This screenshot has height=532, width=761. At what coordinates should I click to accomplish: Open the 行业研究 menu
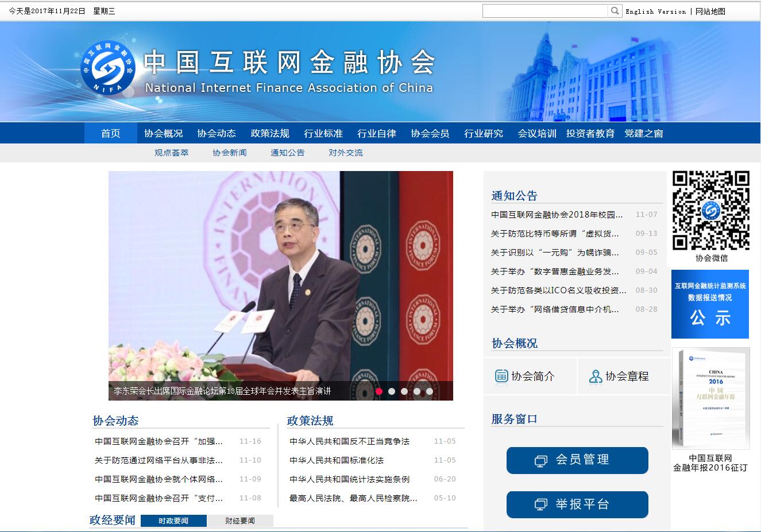point(484,133)
